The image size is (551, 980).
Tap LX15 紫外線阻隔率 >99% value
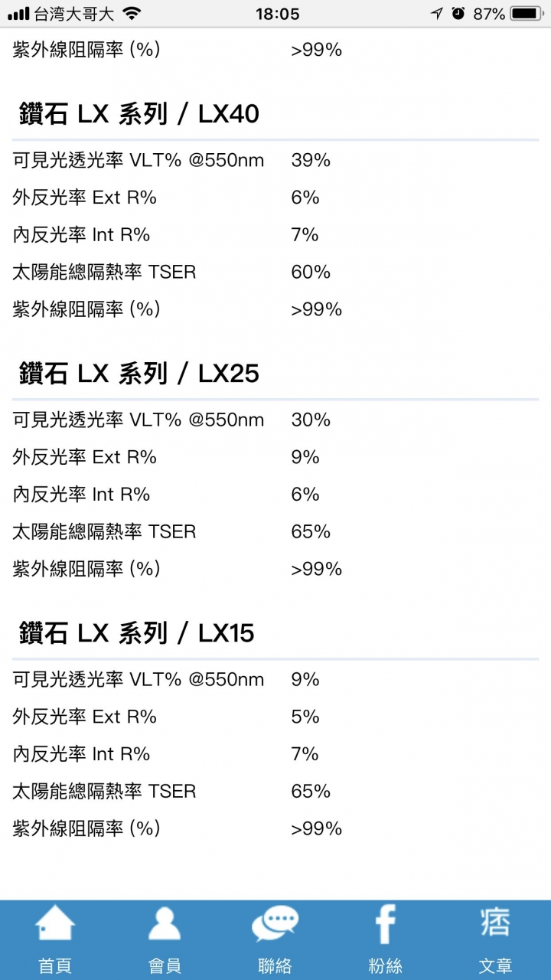(x=316, y=828)
